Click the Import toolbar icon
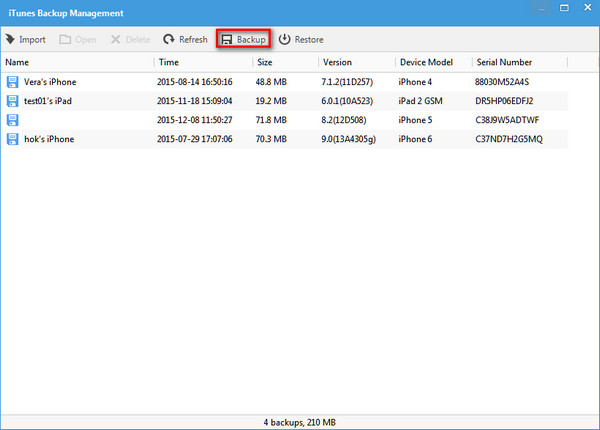The image size is (600, 430). click(x=11, y=40)
